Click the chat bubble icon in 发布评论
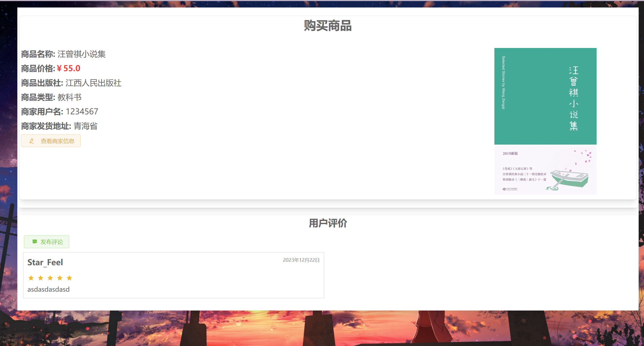The height and width of the screenshot is (346, 644). click(x=35, y=242)
